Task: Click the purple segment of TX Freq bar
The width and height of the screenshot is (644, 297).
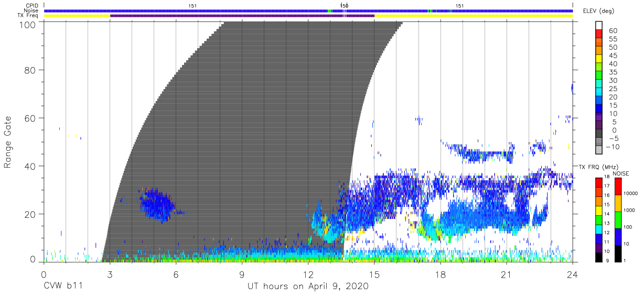Action: [242, 16]
